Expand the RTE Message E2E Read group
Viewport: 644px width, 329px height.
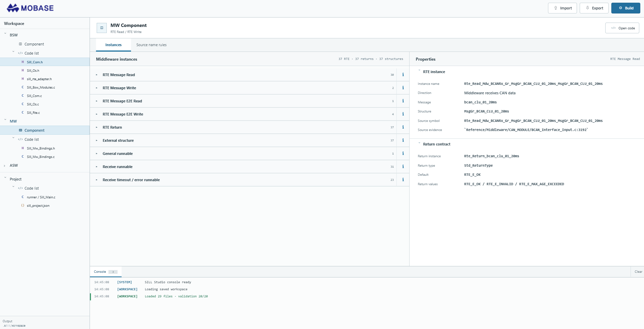[97, 101]
